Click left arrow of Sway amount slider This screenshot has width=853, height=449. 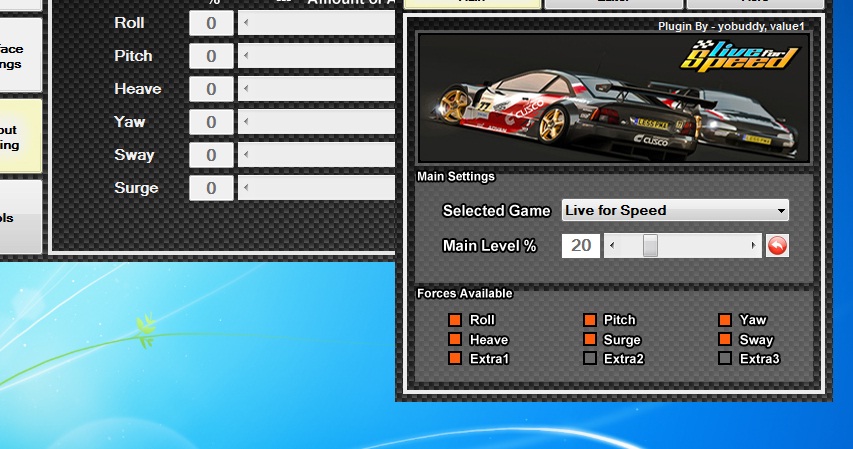click(246, 155)
